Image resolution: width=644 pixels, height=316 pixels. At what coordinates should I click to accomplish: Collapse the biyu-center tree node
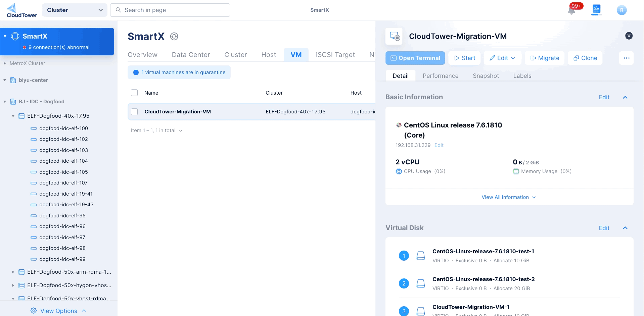point(5,80)
